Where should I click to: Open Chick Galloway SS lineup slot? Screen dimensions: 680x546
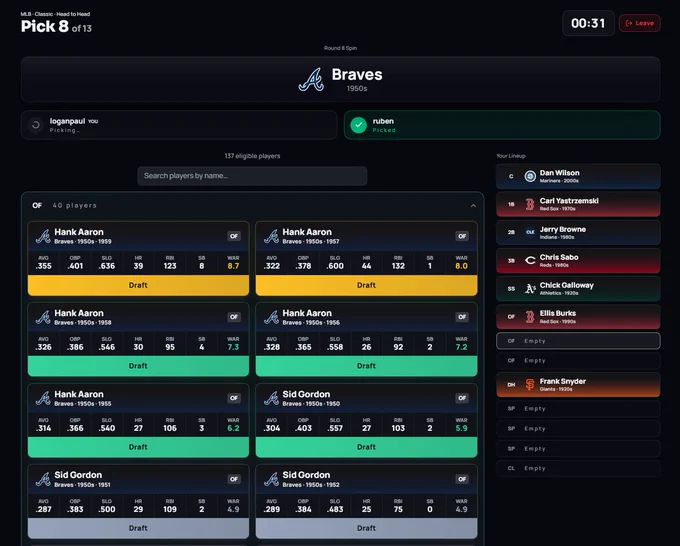pyautogui.click(x=578, y=288)
